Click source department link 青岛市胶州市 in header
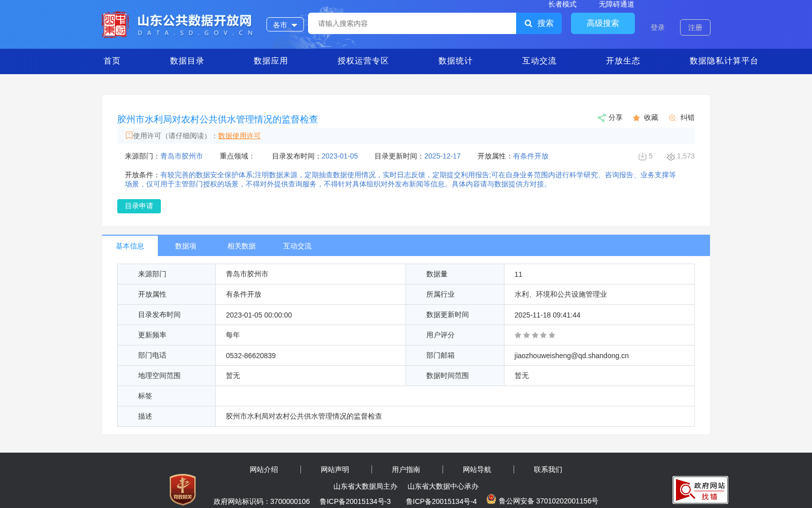Image resolution: width=812 pixels, height=508 pixels. click(x=182, y=156)
